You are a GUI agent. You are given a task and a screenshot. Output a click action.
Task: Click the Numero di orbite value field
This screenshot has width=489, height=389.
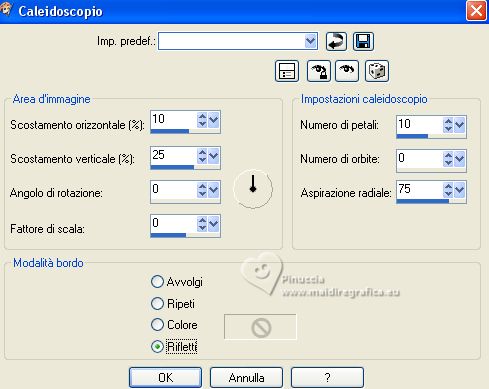pos(420,159)
